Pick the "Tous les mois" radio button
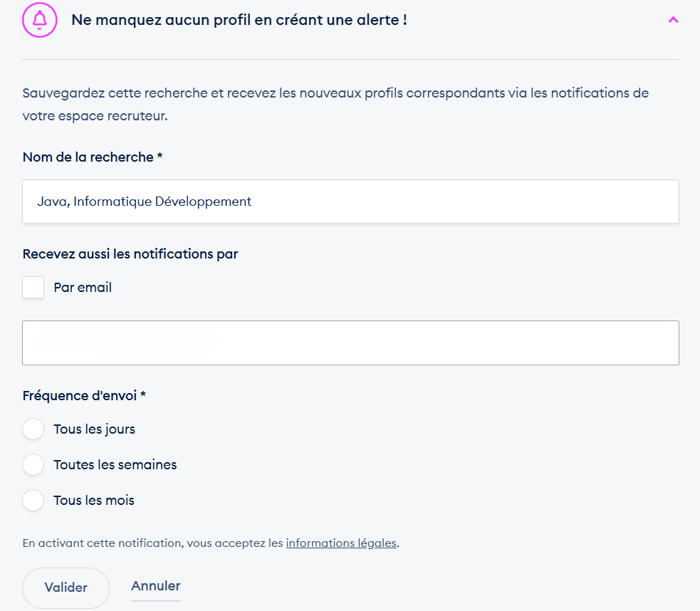The image size is (700, 611). coord(33,501)
